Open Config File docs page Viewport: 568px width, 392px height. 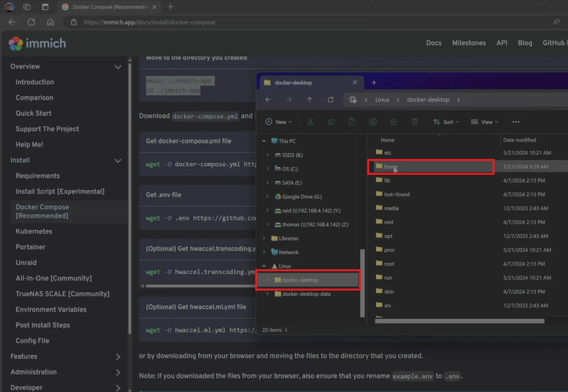coord(32,341)
